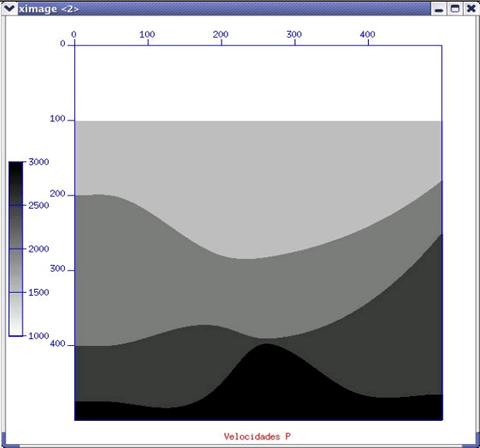Close the ximage <2> window
The height and width of the screenshot is (448, 480).
pyautogui.click(x=471, y=9)
